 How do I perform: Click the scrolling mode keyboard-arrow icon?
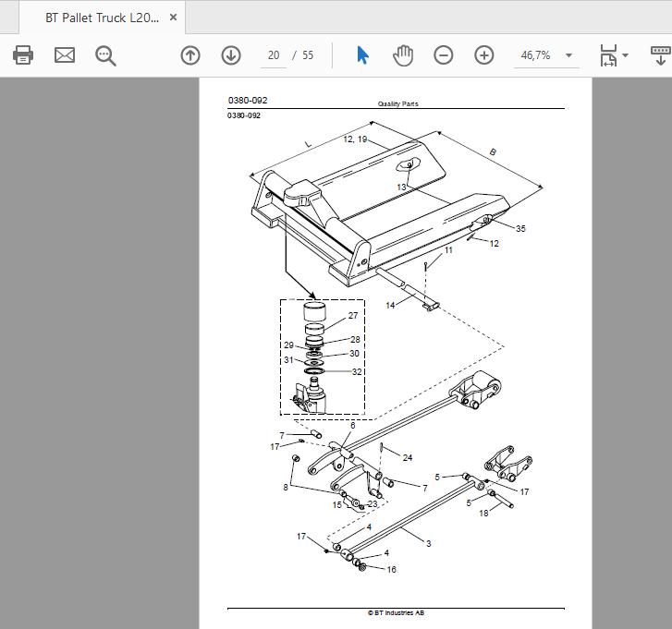(660, 55)
